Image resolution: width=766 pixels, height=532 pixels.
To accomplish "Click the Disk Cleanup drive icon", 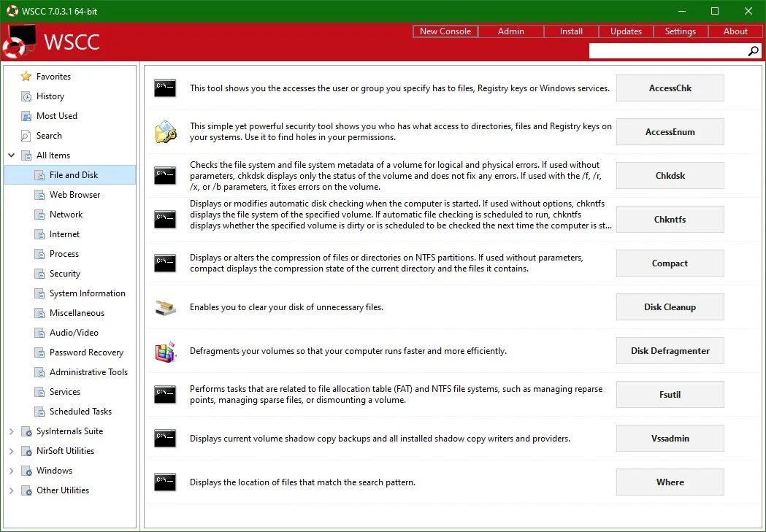I will (x=165, y=307).
